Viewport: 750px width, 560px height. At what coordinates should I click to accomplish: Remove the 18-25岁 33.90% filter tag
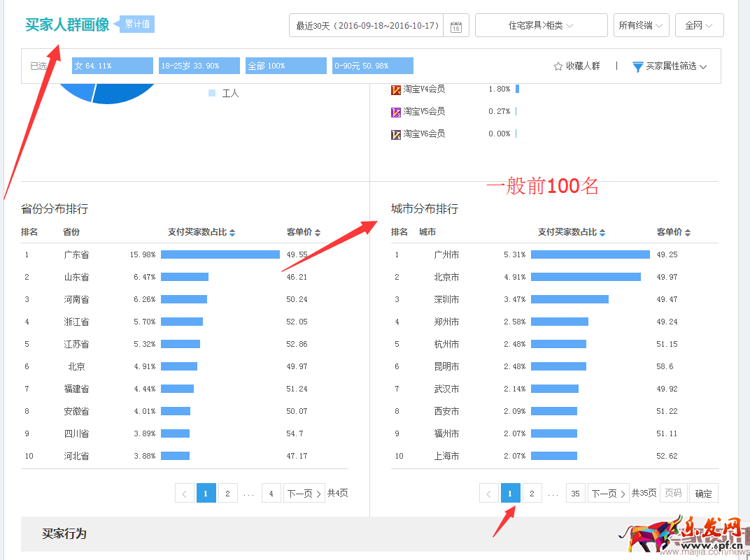[199, 66]
